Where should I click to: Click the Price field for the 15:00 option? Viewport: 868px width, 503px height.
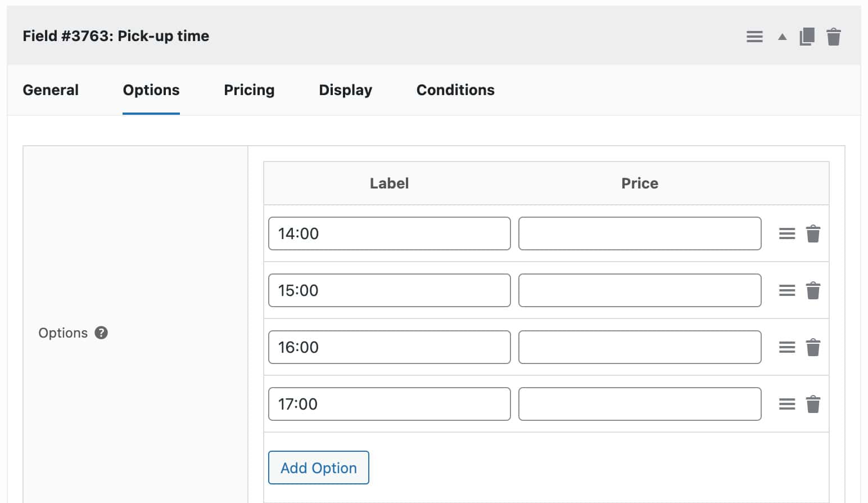[639, 290]
